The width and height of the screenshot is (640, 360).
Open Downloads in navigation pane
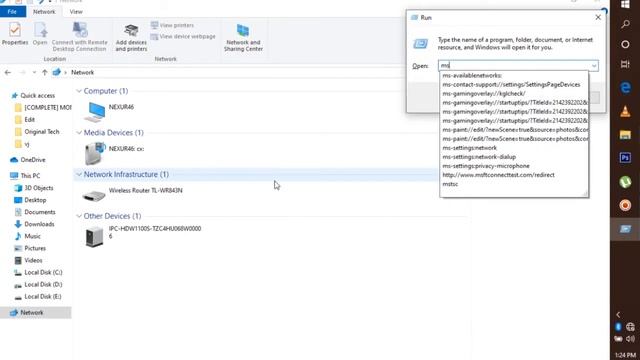[x=34, y=224]
